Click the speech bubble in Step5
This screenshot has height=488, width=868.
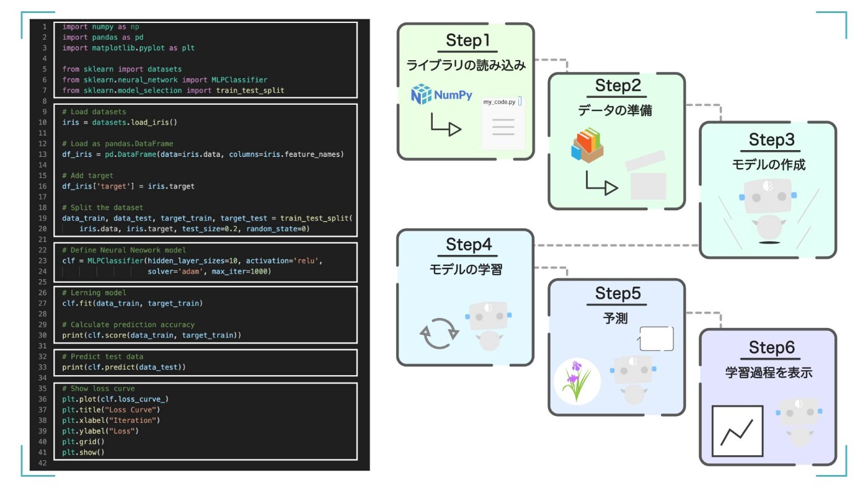[x=656, y=339]
